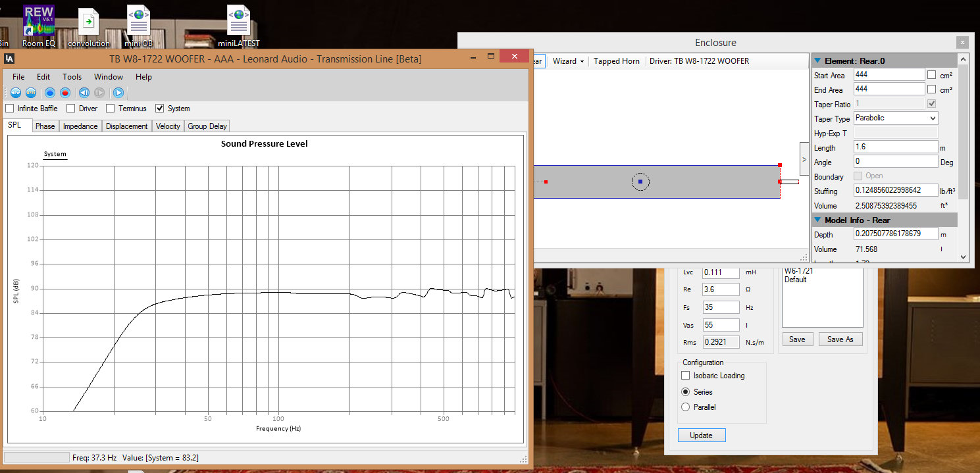Select the Default entry in driver list
The width and height of the screenshot is (980, 473).
tap(796, 280)
